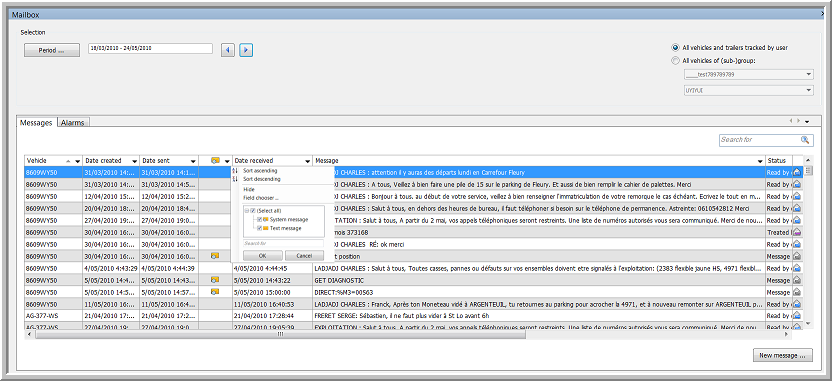The width and height of the screenshot is (832, 381).
Task: Click the Search for field in filter popup
Action: (x=283, y=244)
